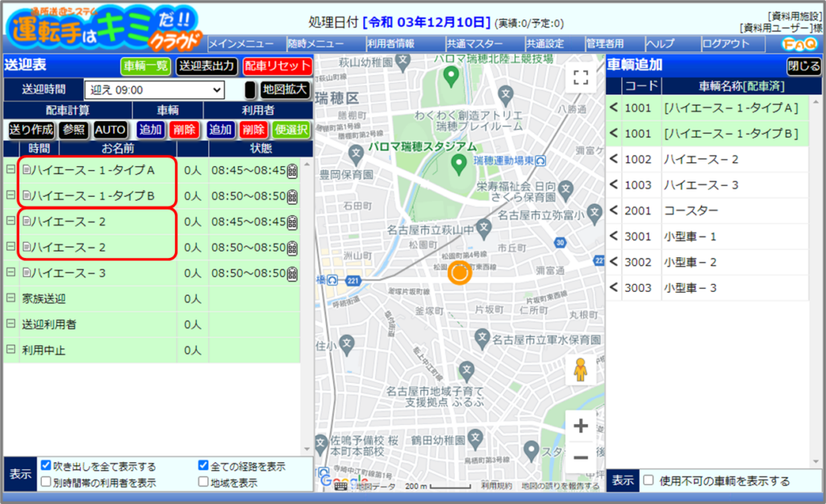Screen dimensions: 826x504
Task: Click the AUTO dispatch button
Action: [x=111, y=129]
